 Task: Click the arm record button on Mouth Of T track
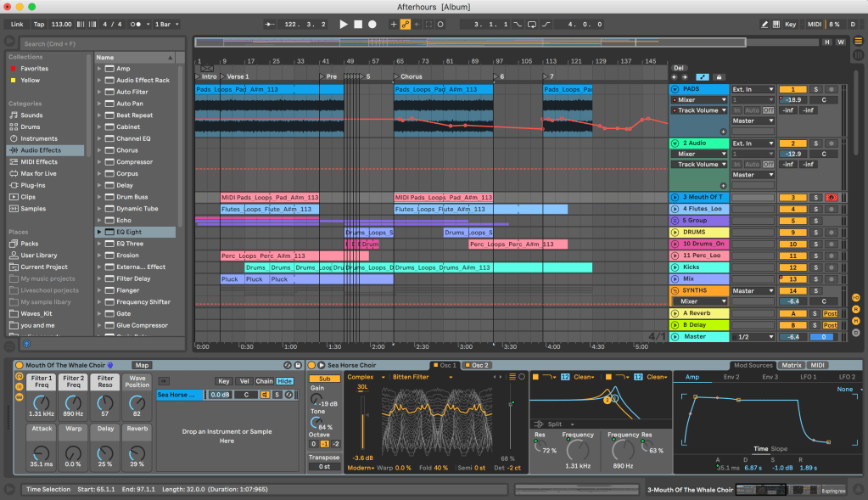(x=832, y=198)
